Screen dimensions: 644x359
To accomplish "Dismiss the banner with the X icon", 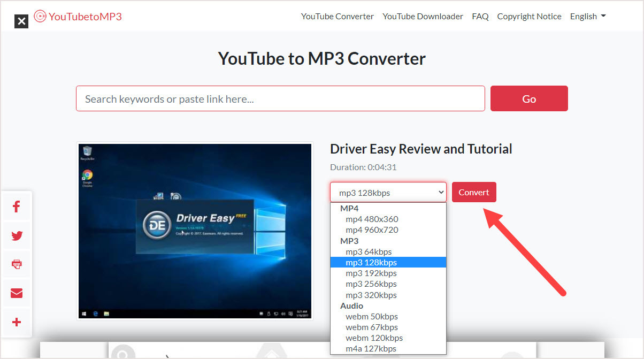I will point(21,21).
